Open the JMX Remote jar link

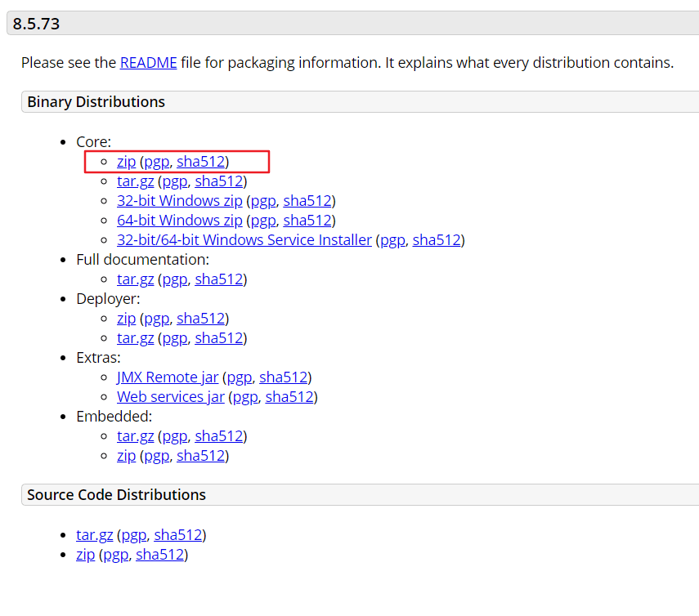coord(168,377)
